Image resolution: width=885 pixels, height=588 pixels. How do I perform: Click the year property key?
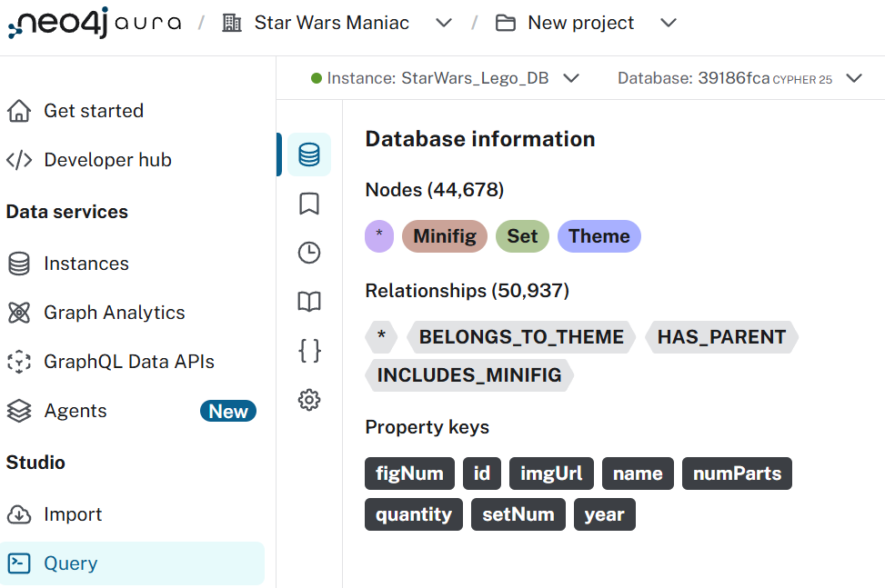pos(604,514)
